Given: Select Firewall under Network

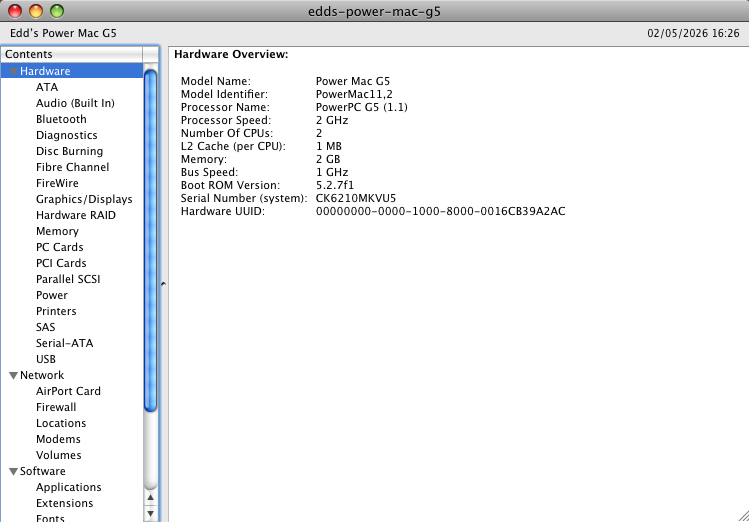Looking at the screenshot, I should [56, 407].
